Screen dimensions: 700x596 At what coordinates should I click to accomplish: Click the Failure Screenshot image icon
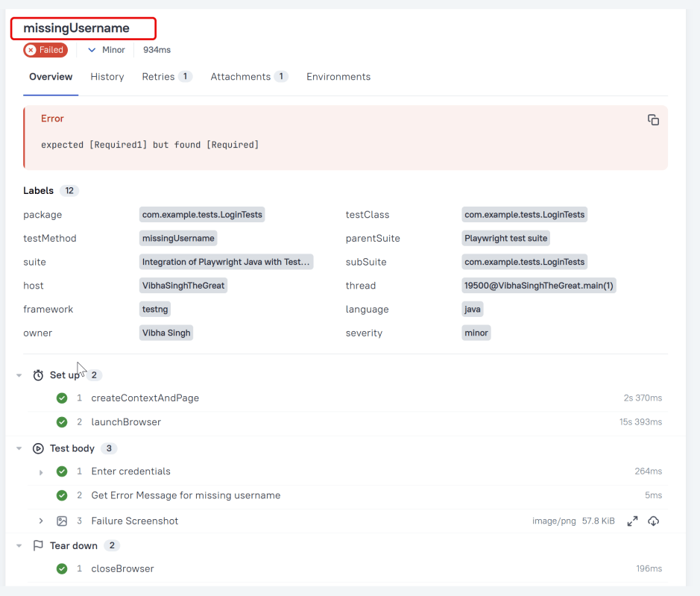point(62,521)
